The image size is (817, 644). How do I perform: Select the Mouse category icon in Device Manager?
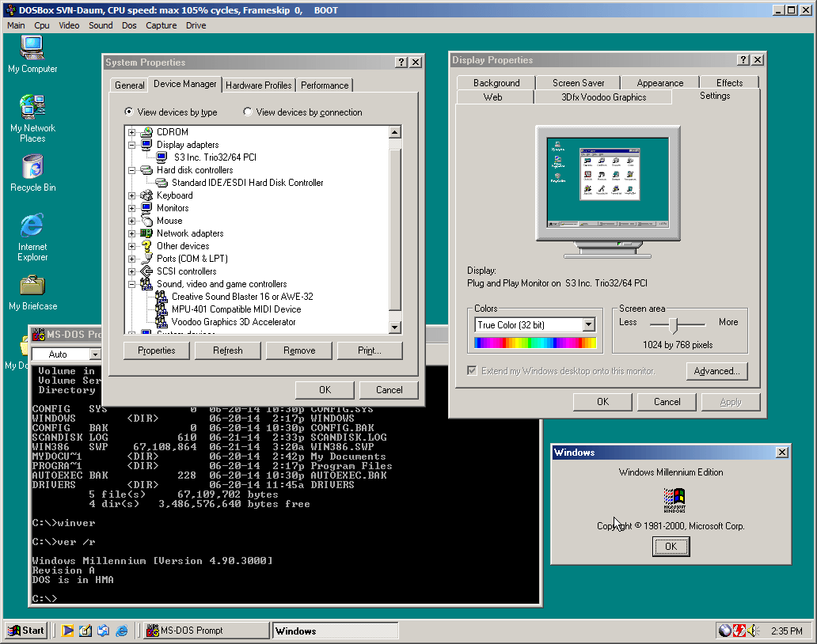pos(146,221)
